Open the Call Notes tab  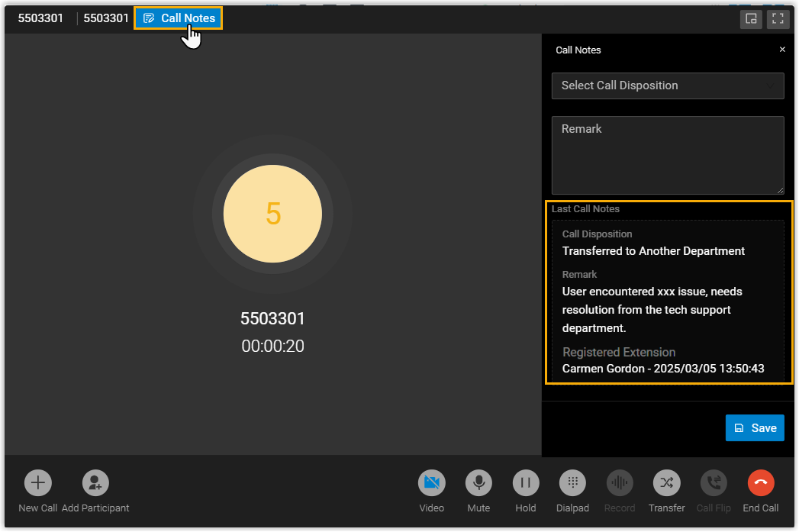click(179, 18)
